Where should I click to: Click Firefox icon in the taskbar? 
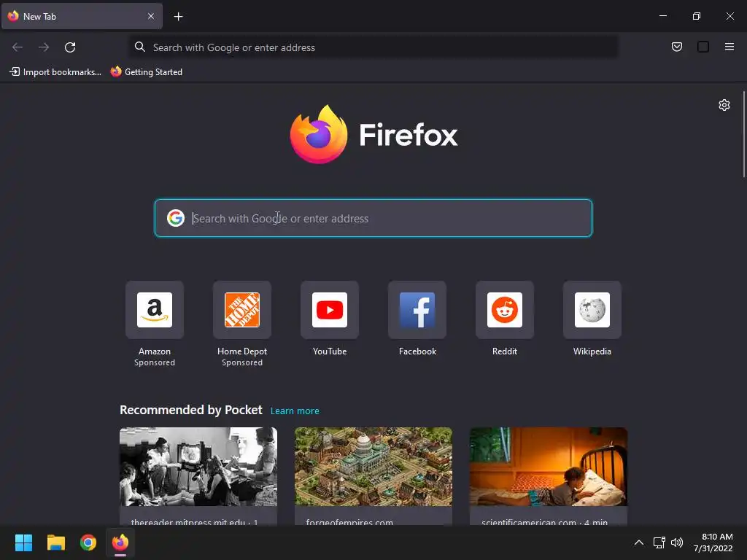click(120, 542)
